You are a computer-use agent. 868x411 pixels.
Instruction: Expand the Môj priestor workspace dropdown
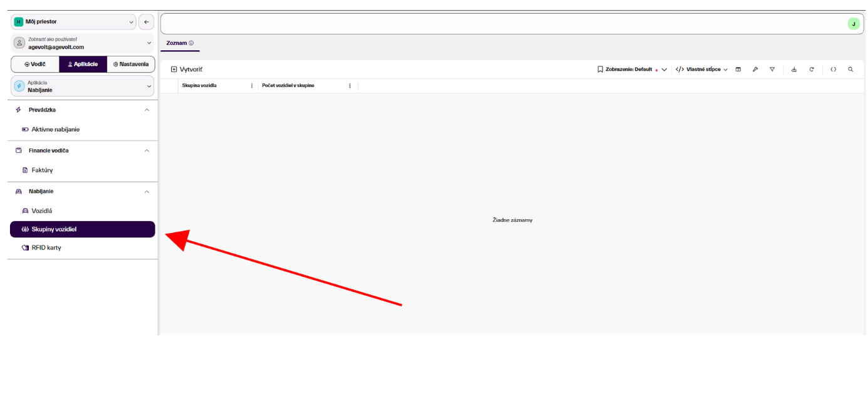73,22
